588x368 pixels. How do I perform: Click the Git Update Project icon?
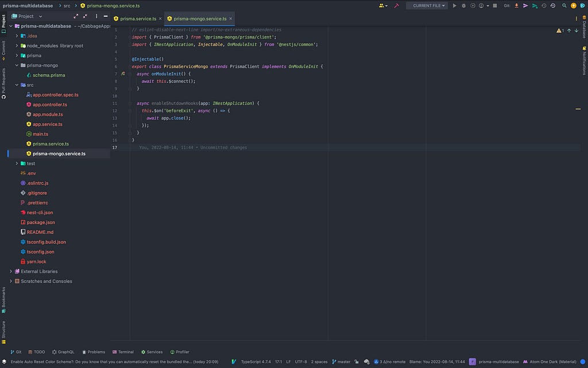tap(516, 6)
